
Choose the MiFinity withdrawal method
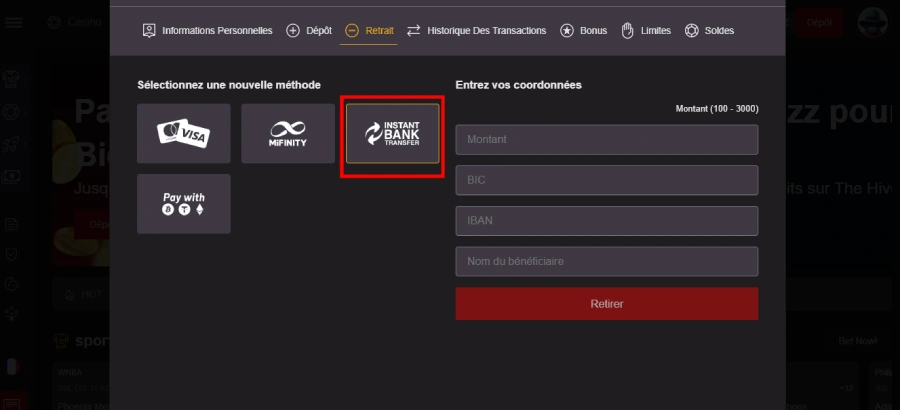(x=288, y=133)
